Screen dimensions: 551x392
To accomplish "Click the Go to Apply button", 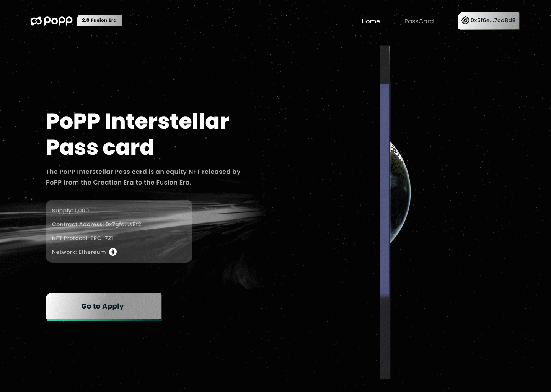I will [103, 306].
